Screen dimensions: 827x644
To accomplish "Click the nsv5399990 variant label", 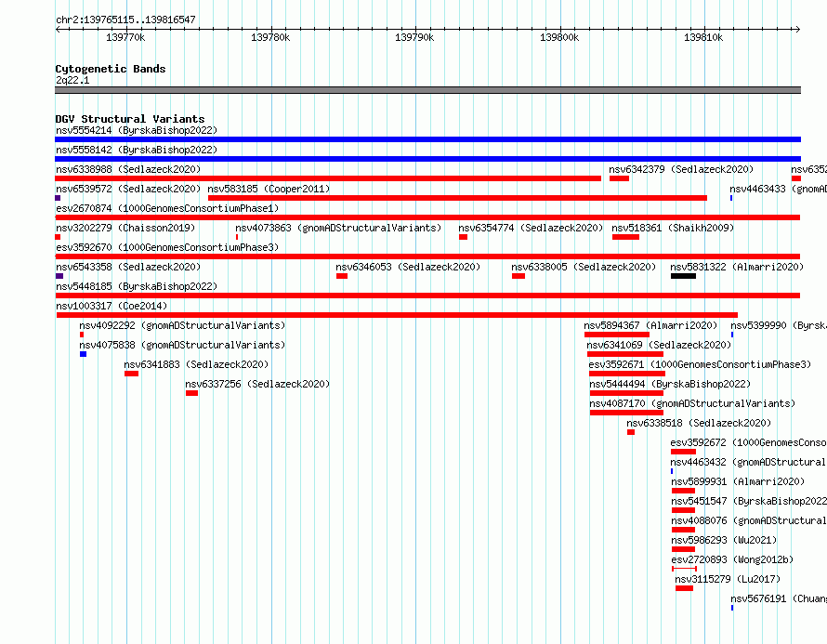I will (x=779, y=325).
